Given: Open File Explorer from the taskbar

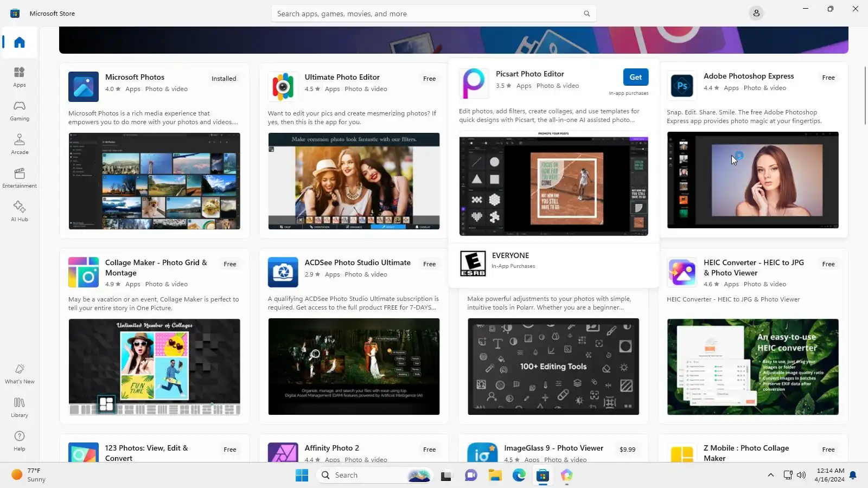Looking at the screenshot, I should (x=495, y=476).
